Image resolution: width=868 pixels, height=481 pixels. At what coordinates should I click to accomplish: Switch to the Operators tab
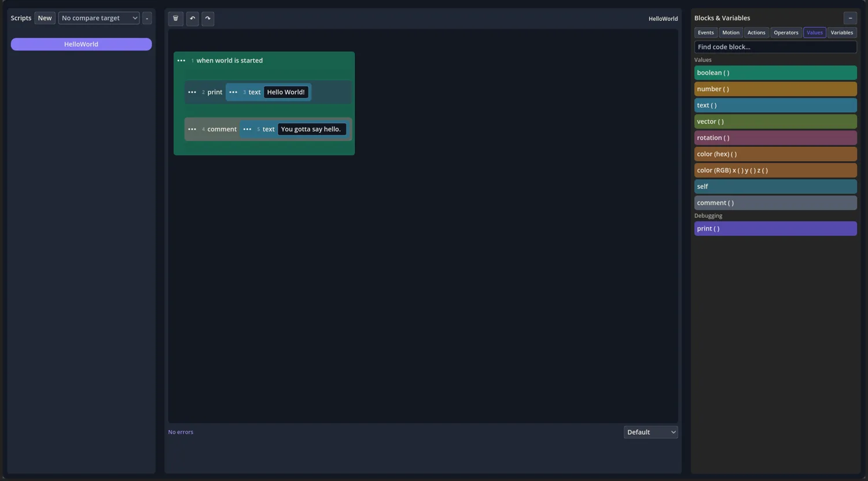[786, 33]
